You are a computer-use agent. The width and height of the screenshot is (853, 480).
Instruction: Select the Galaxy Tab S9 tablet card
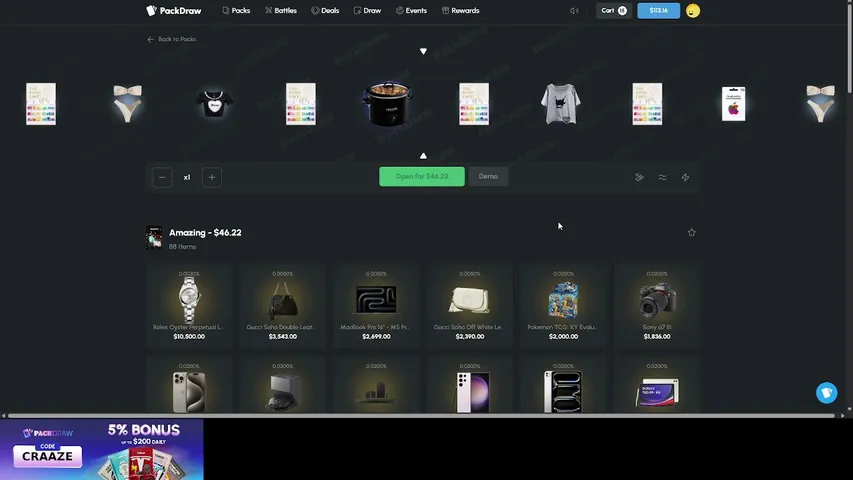657,386
